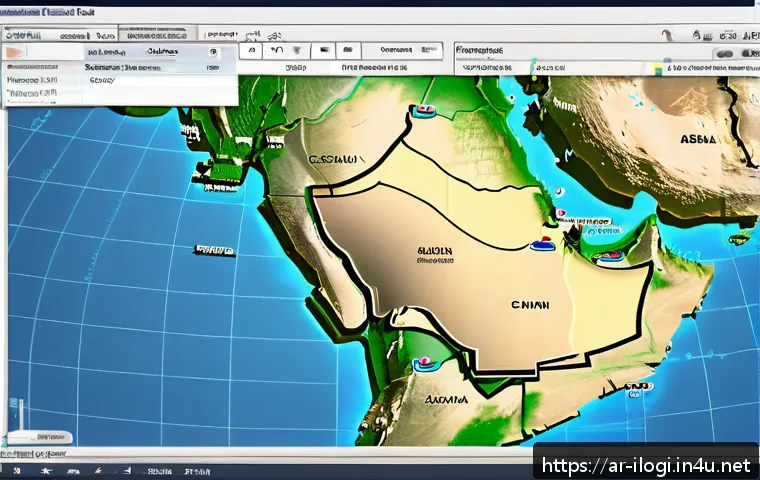This screenshot has width=760, height=480.
Task: Click the leftmost icon in the bottom status bar
Action: coord(15,468)
